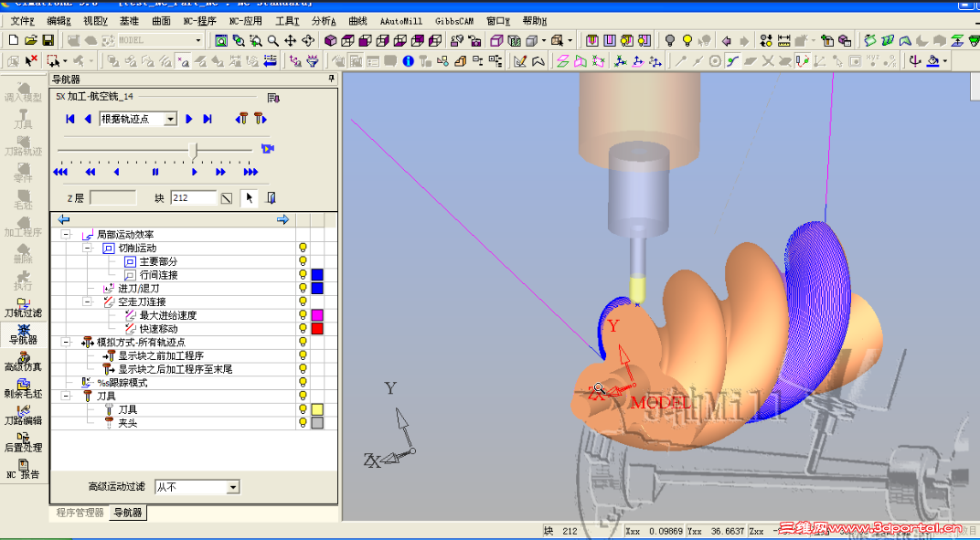
Task: Click the previous tool step icon
Action: click(242, 119)
